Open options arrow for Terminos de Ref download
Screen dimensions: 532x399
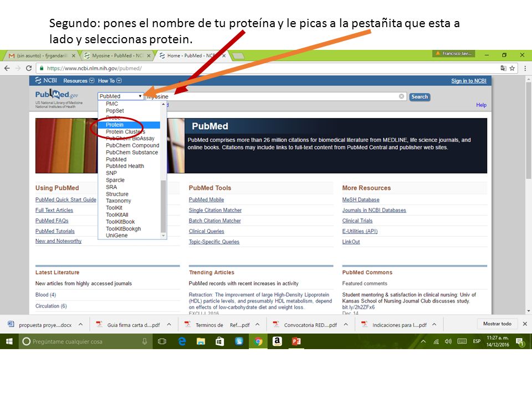pyautogui.click(x=258, y=324)
